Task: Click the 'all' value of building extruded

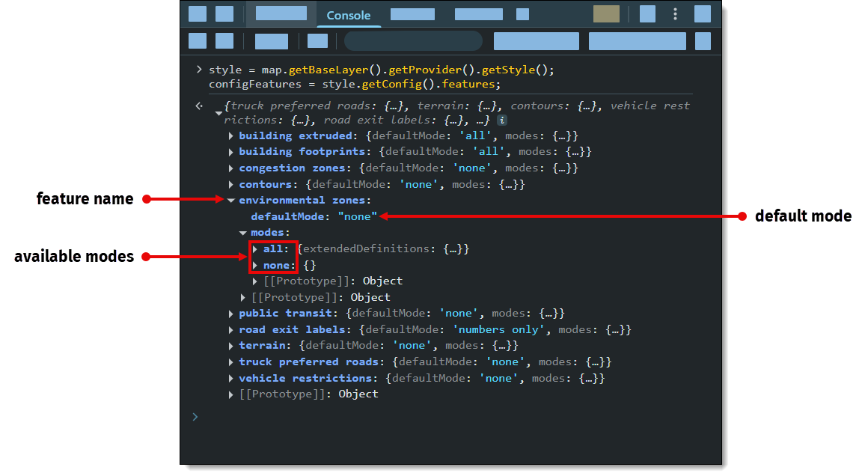Action: pyautogui.click(x=475, y=136)
